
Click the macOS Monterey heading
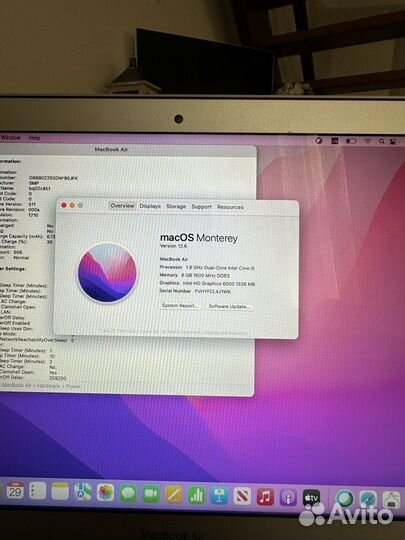(199, 238)
